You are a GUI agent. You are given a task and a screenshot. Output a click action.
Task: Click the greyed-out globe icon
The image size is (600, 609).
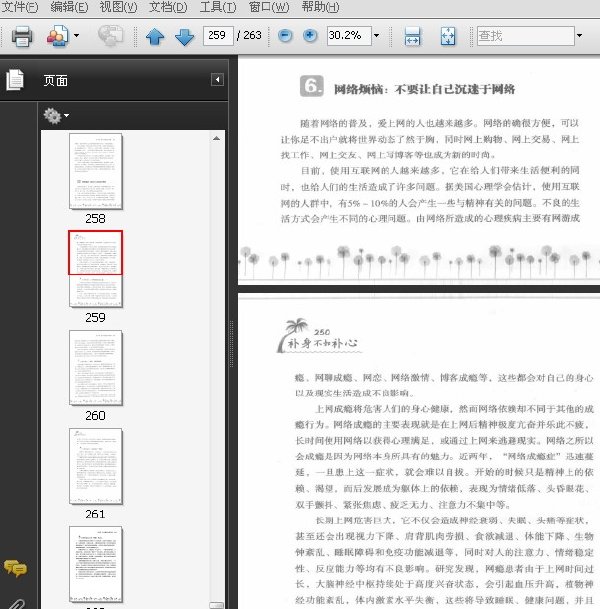(110, 36)
